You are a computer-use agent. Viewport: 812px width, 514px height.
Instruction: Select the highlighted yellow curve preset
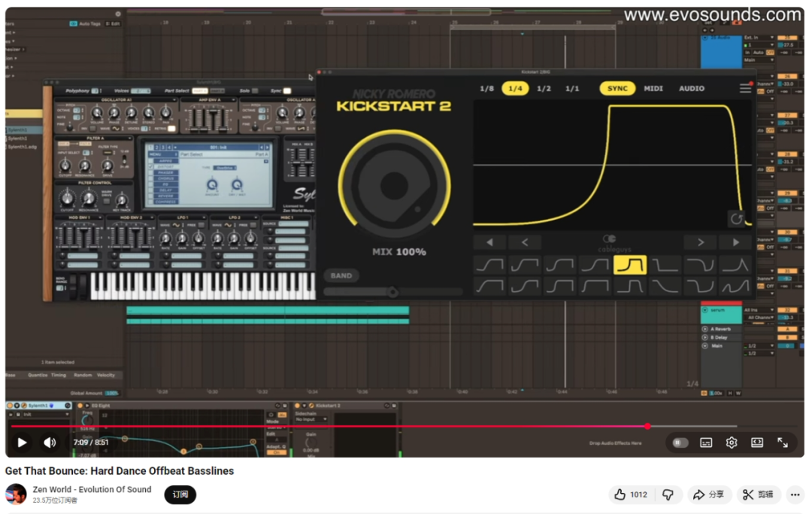630,266
